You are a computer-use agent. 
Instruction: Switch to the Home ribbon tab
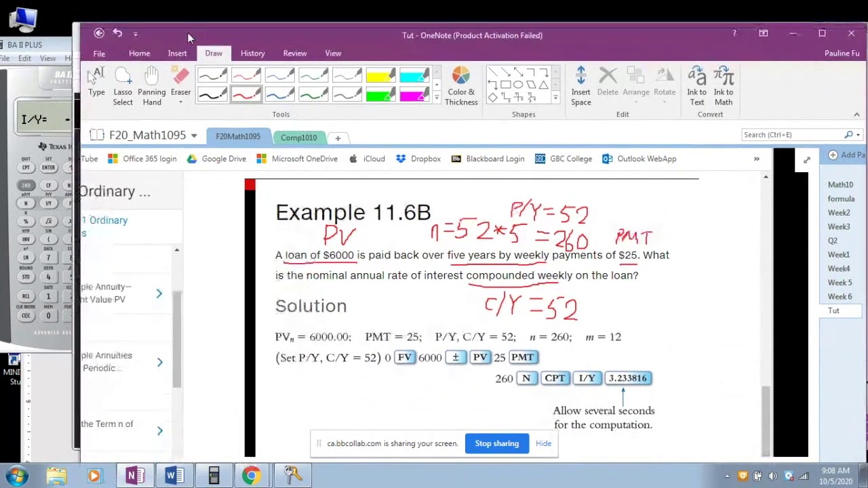click(139, 54)
